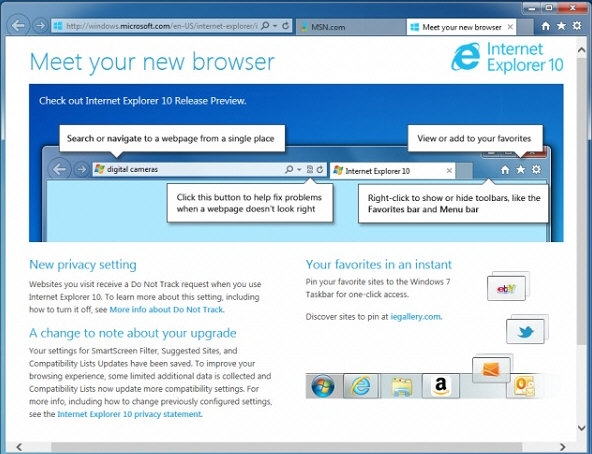
Task: Open the iegallery.com link
Action: point(415,317)
